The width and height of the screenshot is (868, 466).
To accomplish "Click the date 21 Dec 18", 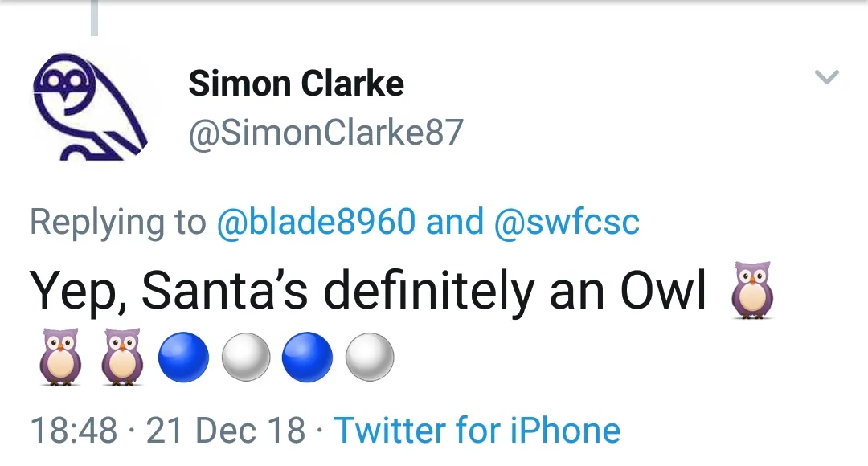I will (227, 431).
